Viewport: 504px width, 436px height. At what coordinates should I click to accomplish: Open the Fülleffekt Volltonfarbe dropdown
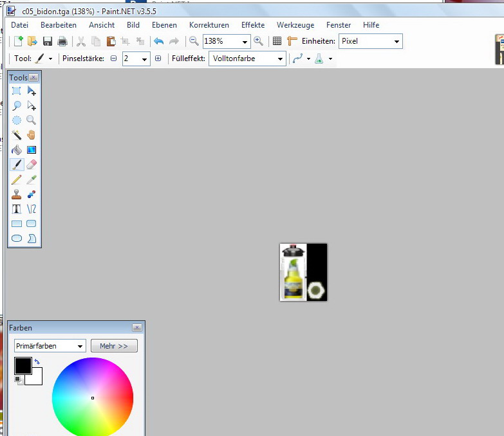(280, 59)
